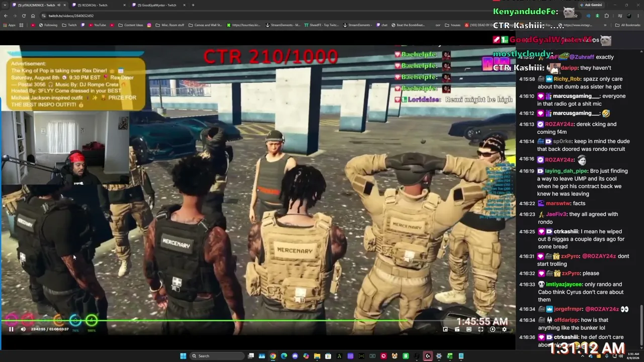644x362 pixels.
Task: Open a new browser tab
Action: [x=193, y=5]
